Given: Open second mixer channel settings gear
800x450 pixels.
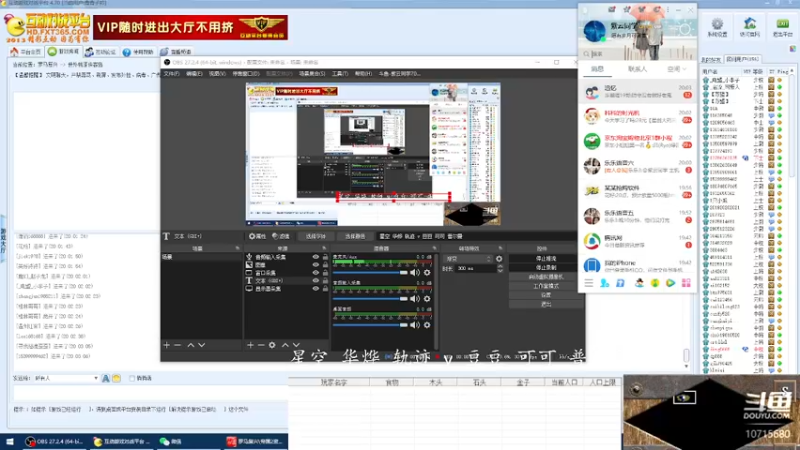Looking at the screenshot, I should click(x=427, y=298).
